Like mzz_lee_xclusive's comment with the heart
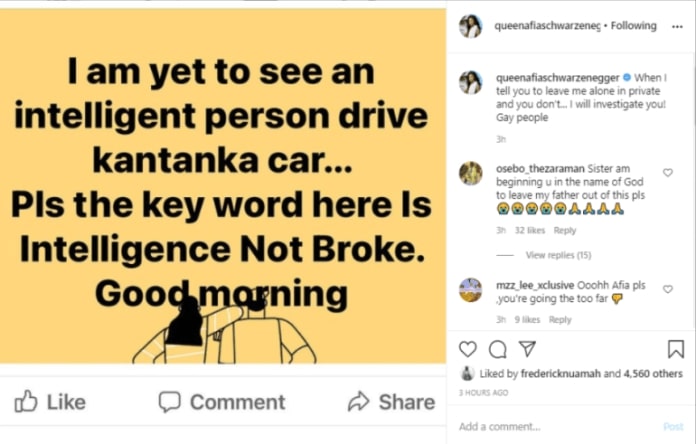696x444 pixels. (668, 289)
